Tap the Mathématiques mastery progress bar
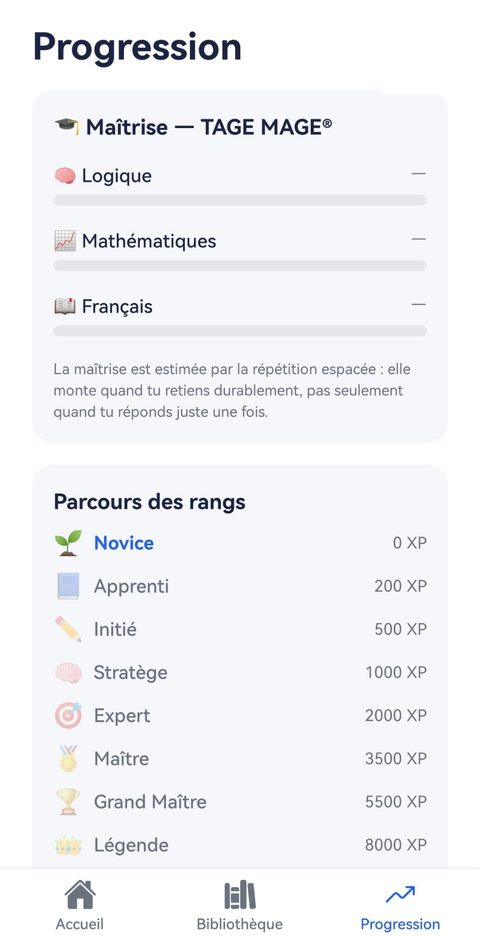This screenshot has height=939, width=480. pos(240,265)
